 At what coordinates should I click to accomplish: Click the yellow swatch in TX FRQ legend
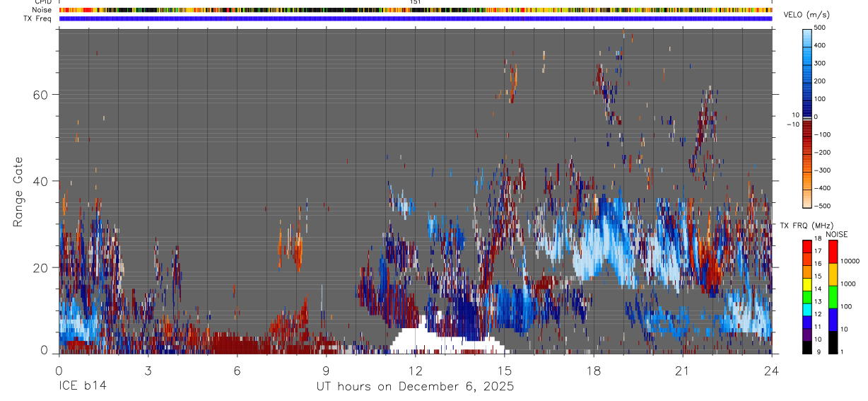[807, 284]
